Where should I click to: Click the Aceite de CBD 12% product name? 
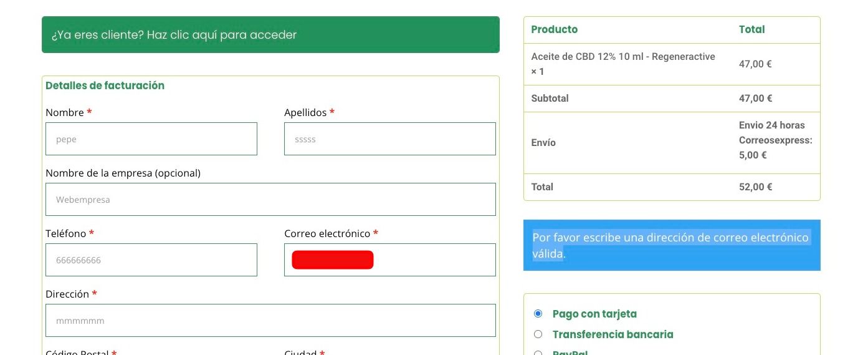[x=623, y=64]
